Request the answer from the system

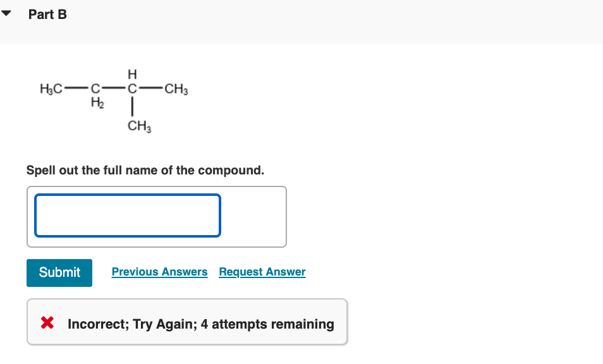coord(262,272)
